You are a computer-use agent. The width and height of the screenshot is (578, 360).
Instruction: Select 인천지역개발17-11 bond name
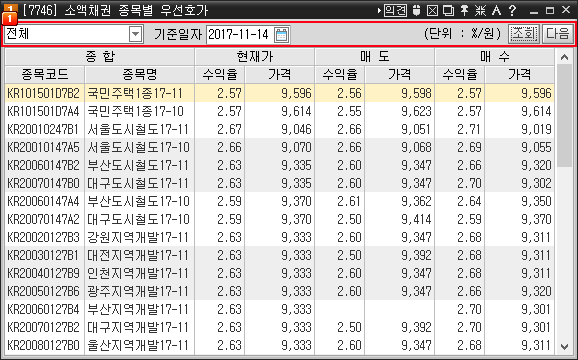[138, 274]
